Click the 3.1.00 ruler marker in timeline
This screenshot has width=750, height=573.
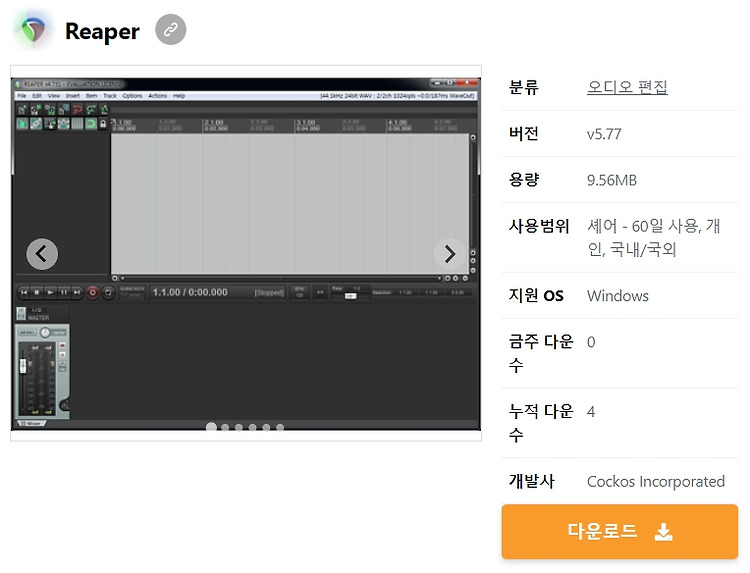point(306,122)
